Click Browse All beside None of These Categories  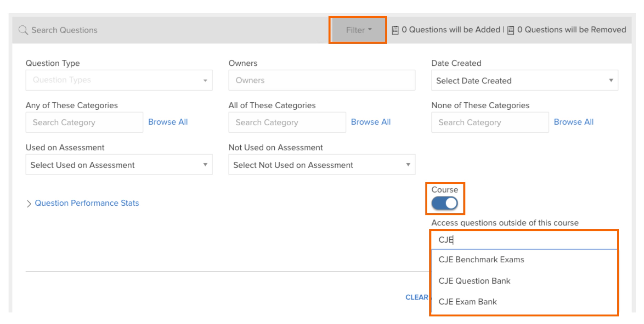click(574, 122)
